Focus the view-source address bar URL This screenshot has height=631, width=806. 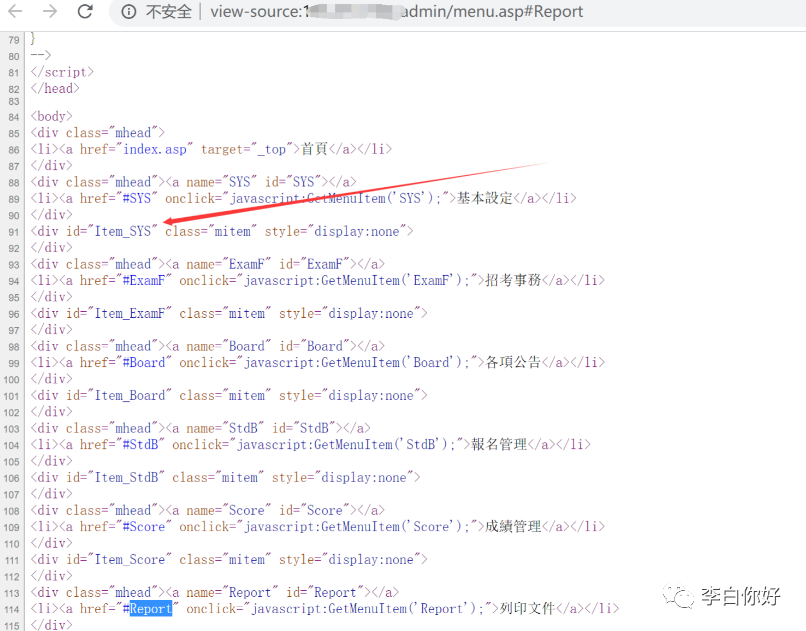[x=396, y=11]
